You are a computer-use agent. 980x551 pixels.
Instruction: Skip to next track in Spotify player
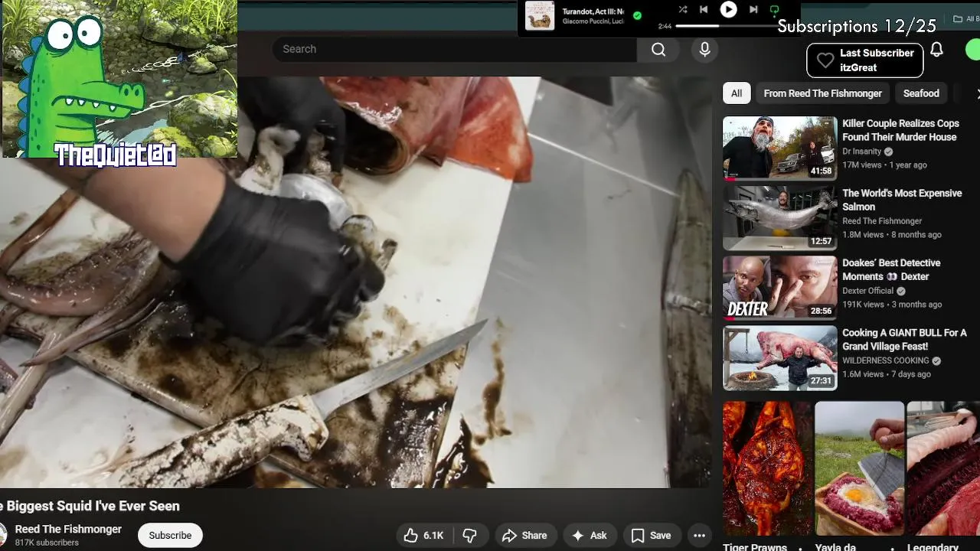point(753,9)
